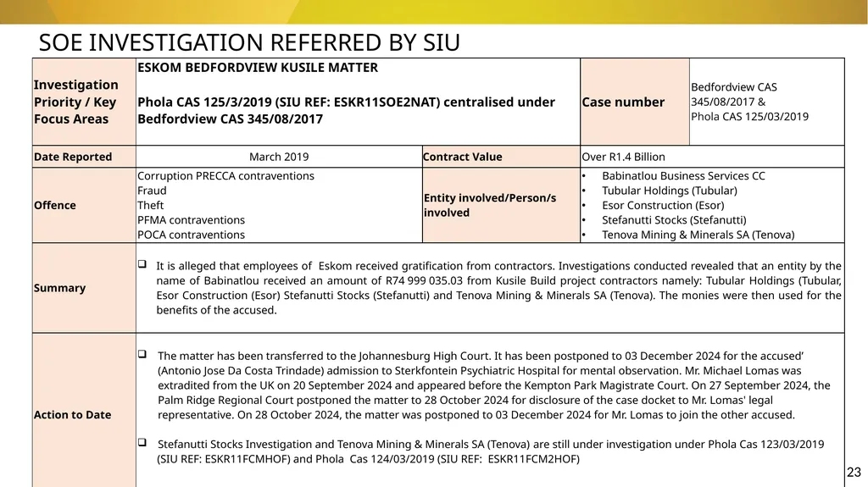Click the 'March 2019' date cell
The height and width of the screenshot is (487, 868).
click(279, 157)
